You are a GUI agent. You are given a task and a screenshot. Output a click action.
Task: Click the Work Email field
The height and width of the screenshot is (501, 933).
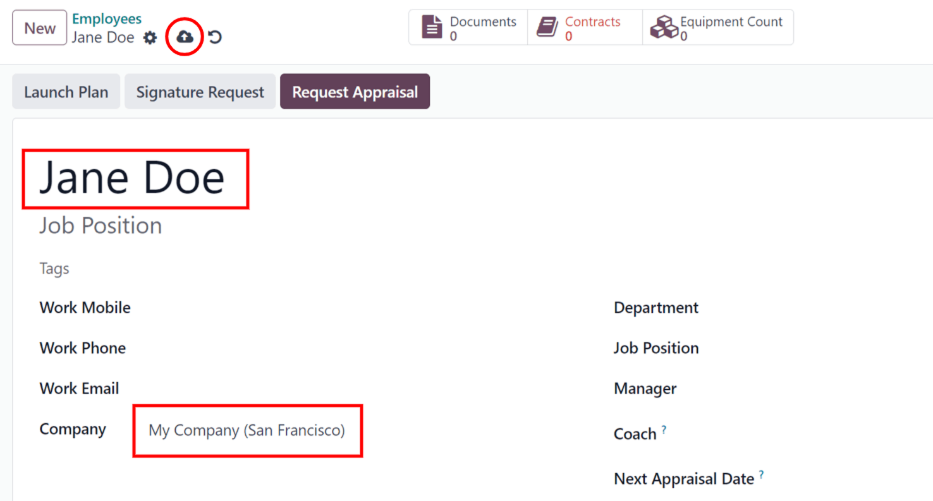point(250,389)
